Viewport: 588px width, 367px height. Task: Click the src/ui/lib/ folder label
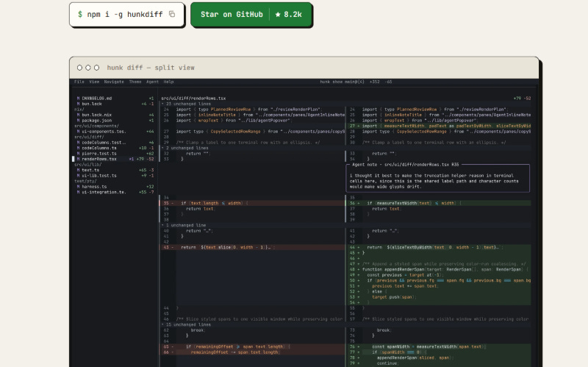(x=87, y=164)
